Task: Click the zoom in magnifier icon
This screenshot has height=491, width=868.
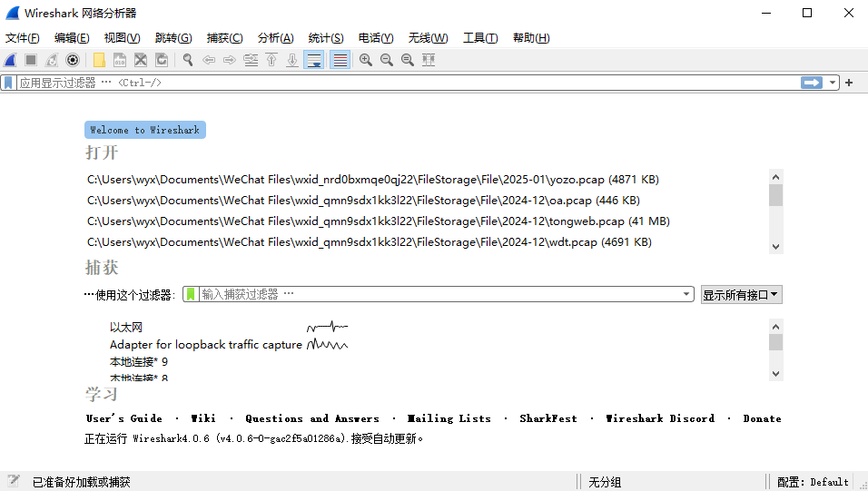Action: tap(365, 60)
